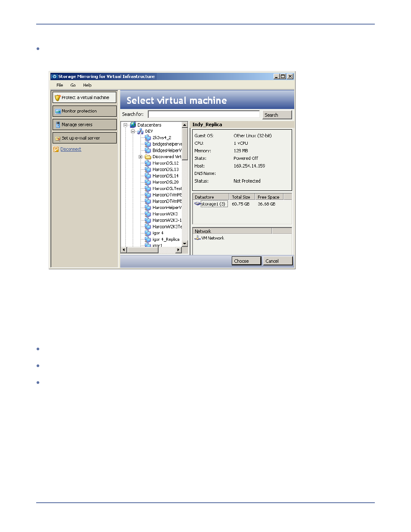Click the storage1 (3) datastore disk icon

click(x=197, y=204)
